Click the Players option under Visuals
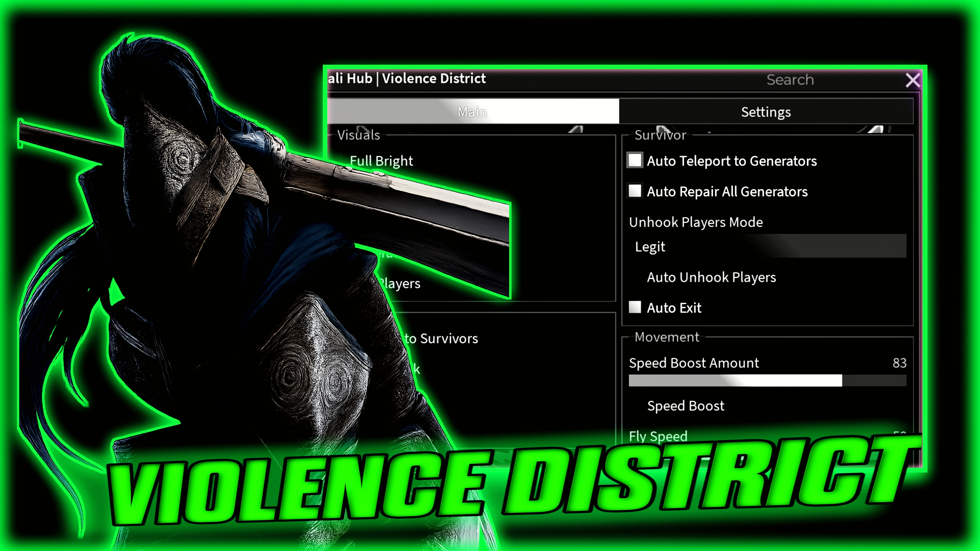Viewport: 980px width, 551px height. 399,284
